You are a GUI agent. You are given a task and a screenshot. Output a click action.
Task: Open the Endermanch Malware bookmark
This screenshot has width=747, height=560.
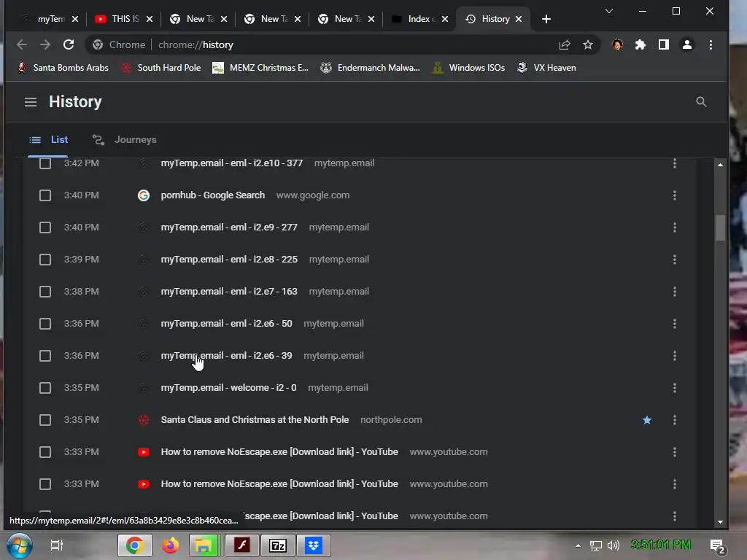pos(370,68)
